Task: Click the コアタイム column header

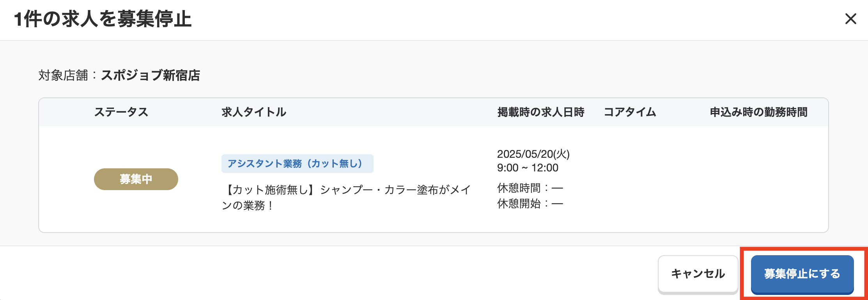Action: pos(630,112)
